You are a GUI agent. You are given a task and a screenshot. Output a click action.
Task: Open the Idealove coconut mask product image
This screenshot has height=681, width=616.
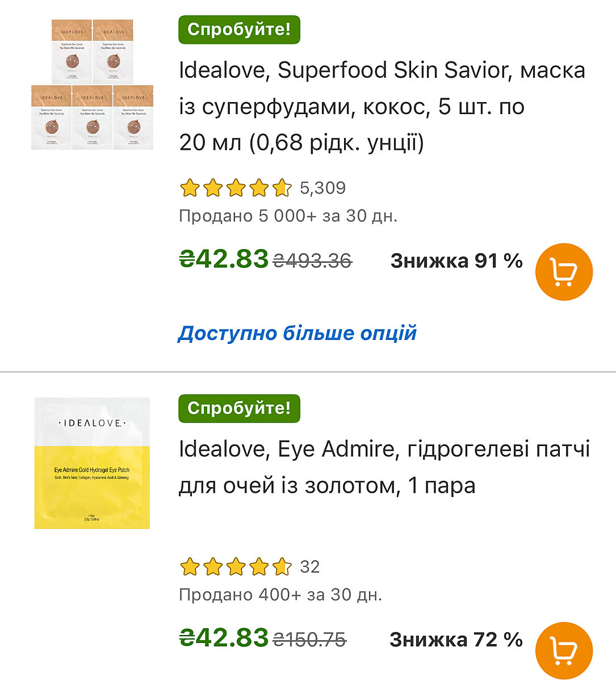click(92, 85)
